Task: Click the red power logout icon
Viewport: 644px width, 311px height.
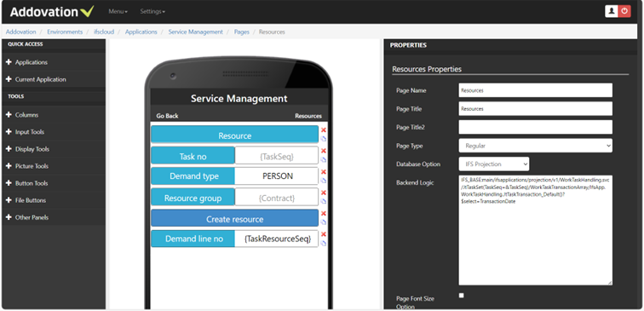Action: [624, 11]
